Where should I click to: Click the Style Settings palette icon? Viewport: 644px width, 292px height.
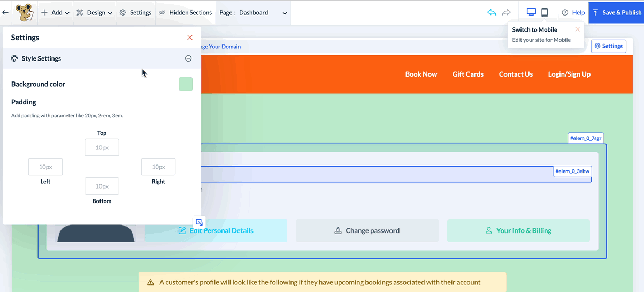pyautogui.click(x=14, y=58)
